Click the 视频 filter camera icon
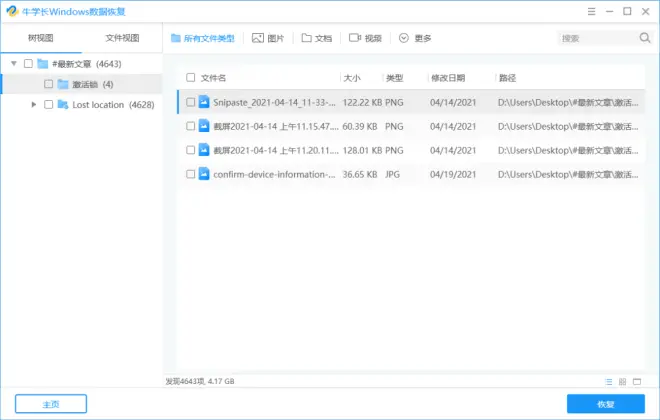Viewport: 660px width, 420px height. click(x=355, y=38)
